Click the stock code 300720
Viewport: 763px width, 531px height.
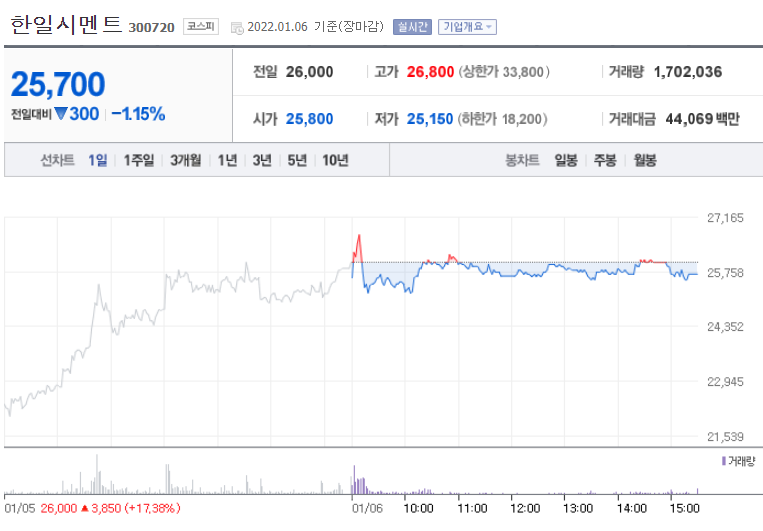pos(151,27)
